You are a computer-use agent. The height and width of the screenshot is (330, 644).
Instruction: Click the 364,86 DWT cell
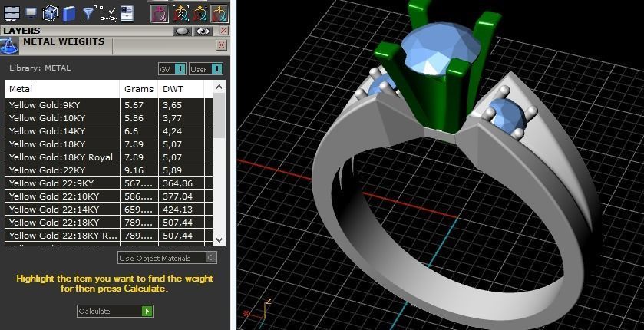pyautogui.click(x=181, y=183)
